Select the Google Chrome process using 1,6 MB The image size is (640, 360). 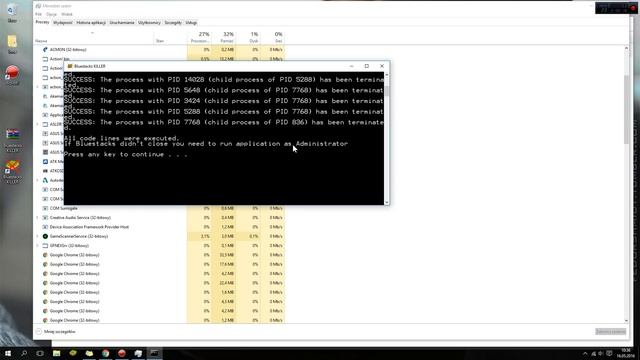coord(159,292)
